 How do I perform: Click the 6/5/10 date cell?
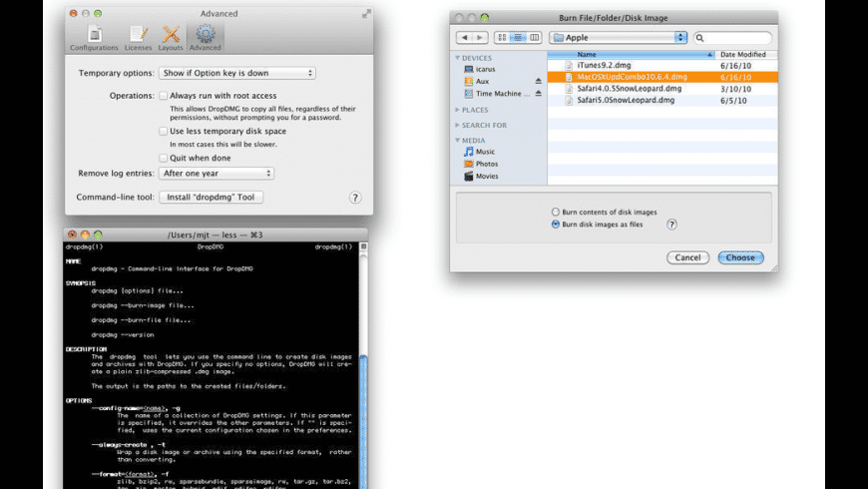click(733, 101)
